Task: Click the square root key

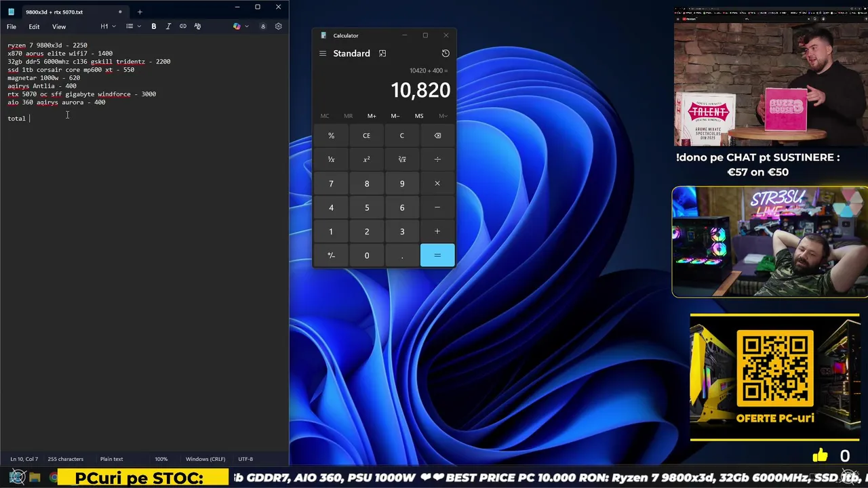Action: coord(402,159)
